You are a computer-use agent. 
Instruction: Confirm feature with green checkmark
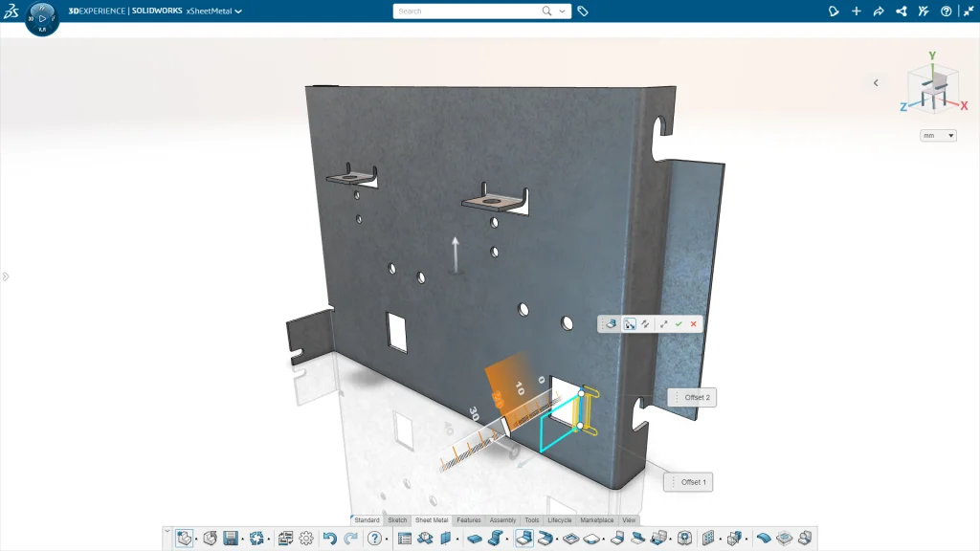click(679, 324)
